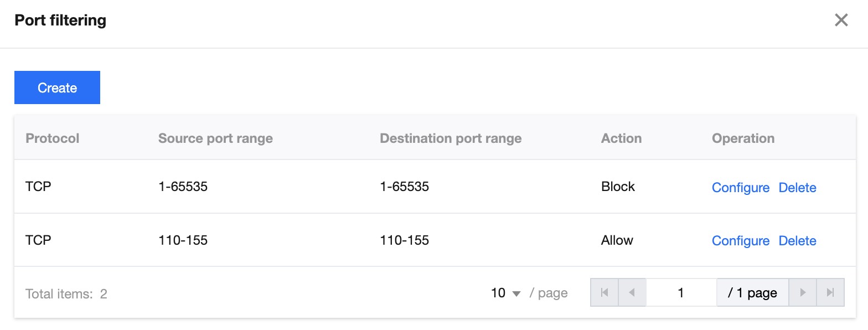
Task: Click the Create button
Action: pyautogui.click(x=57, y=87)
